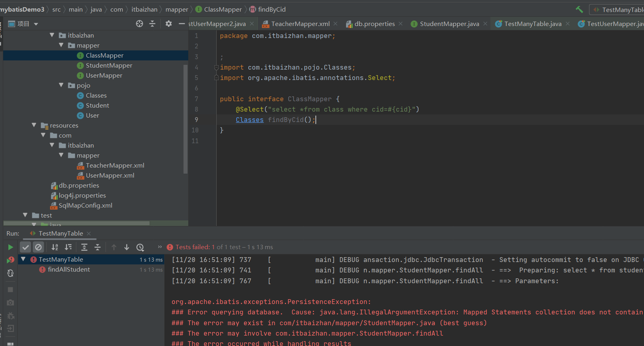
Task: Collapse the TestManyTable test node
Action: 23,259
